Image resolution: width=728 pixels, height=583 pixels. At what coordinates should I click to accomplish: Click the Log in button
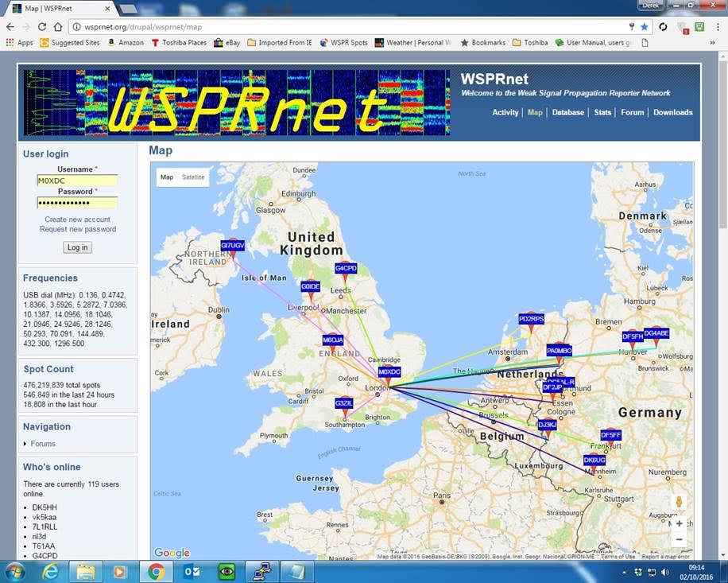(77, 247)
